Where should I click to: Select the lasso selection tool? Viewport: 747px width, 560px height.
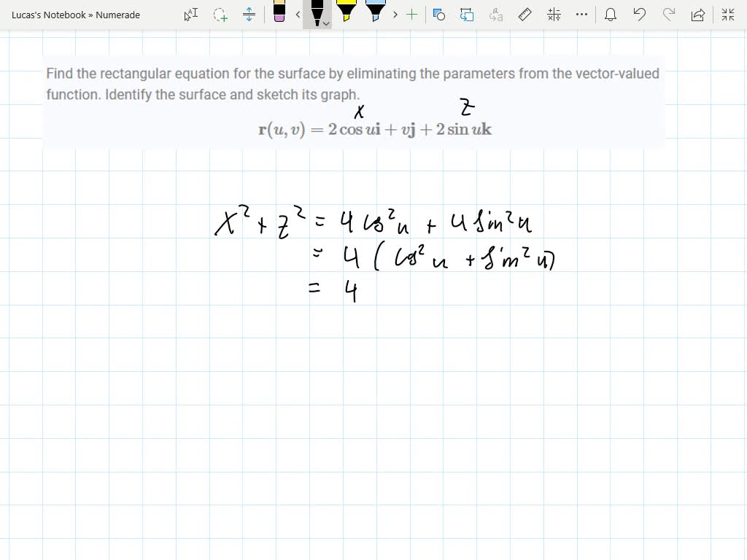pos(220,15)
